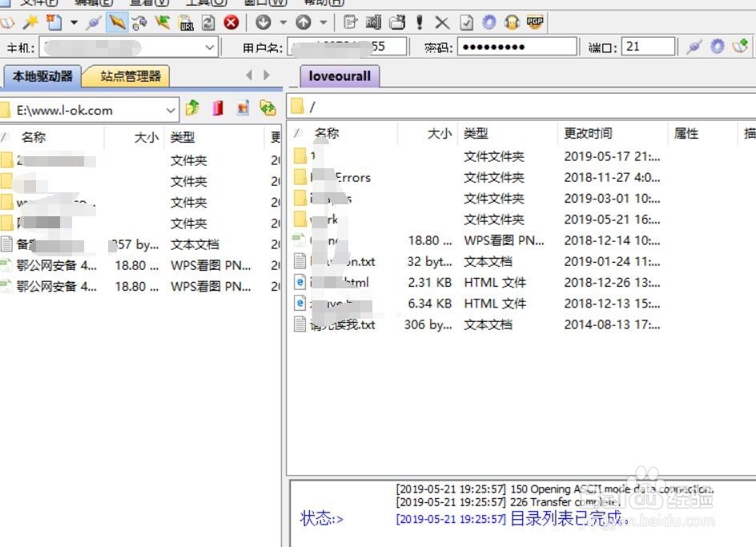Select the loveourall remote session tab
The height and width of the screenshot is (547, 756).
tap(339, 75)
